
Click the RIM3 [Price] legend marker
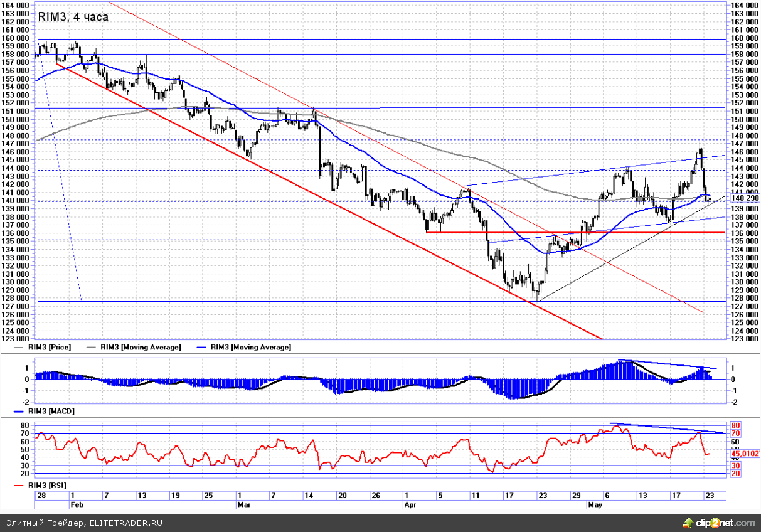tap(19, 347)
